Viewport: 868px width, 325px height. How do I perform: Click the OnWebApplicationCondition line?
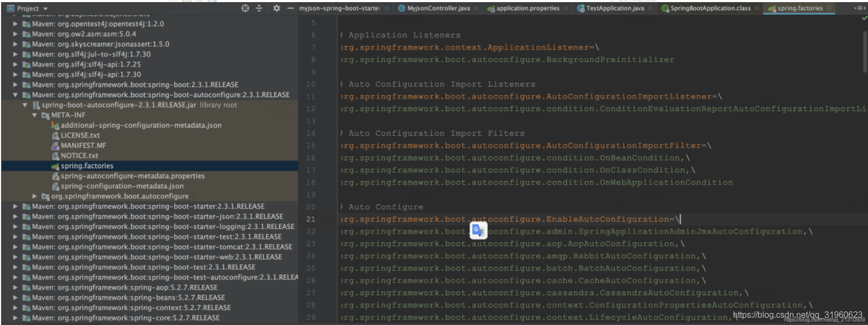536,183
